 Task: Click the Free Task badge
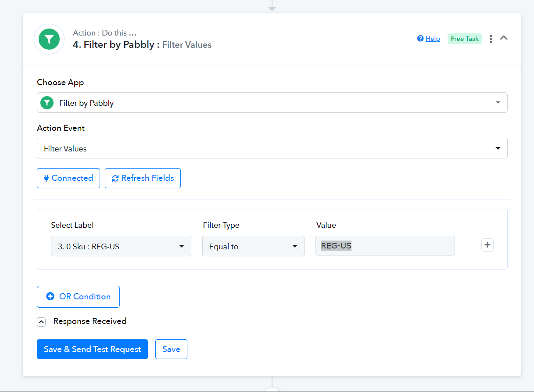(465, 39)
